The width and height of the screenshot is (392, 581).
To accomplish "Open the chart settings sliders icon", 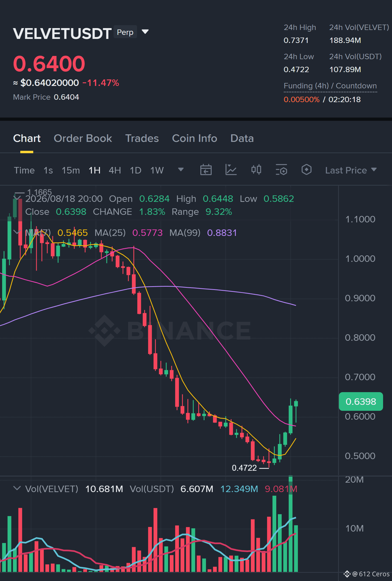I will click(x=281, y=170).
